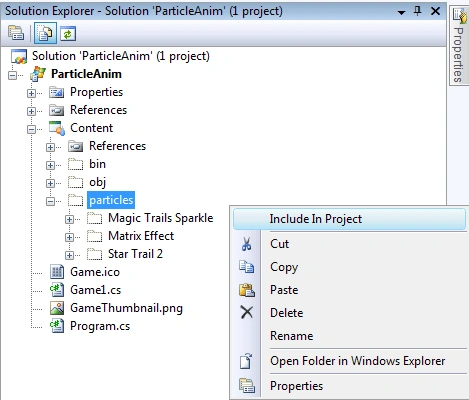Select the obj folder label
The width and height of the screenshot is (469, 400).
pos(97,182)
